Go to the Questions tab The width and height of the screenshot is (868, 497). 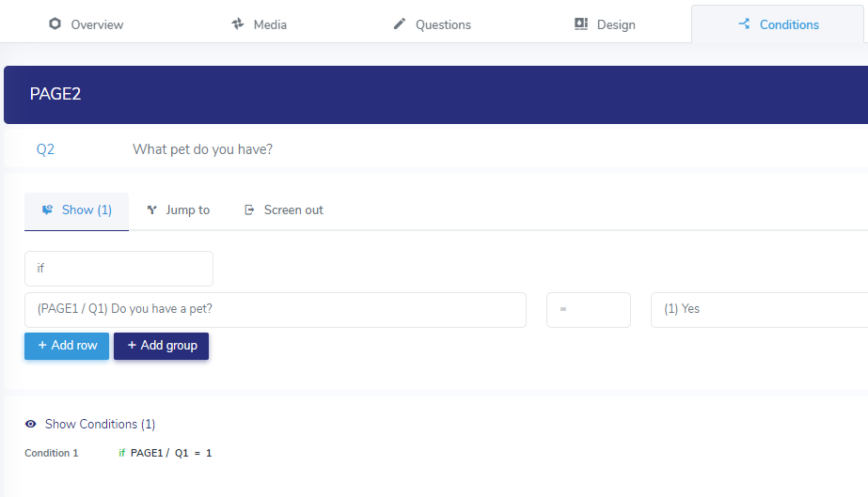point(432,24)
